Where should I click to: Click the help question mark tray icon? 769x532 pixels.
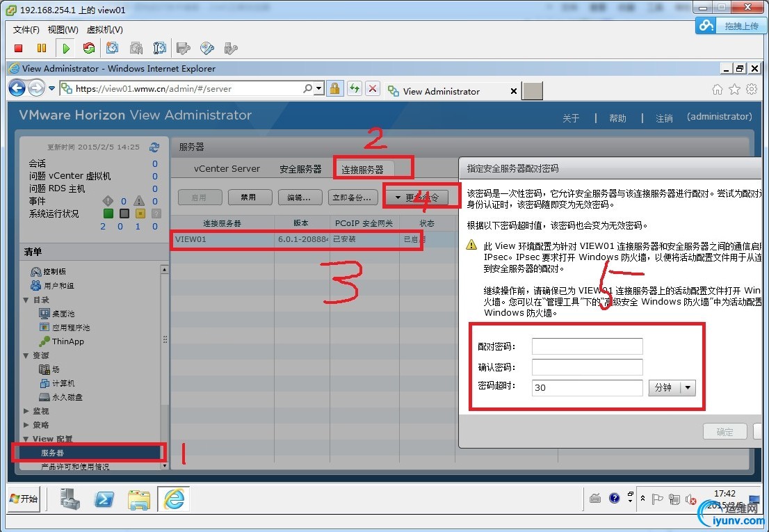click(x=614, y=498)
